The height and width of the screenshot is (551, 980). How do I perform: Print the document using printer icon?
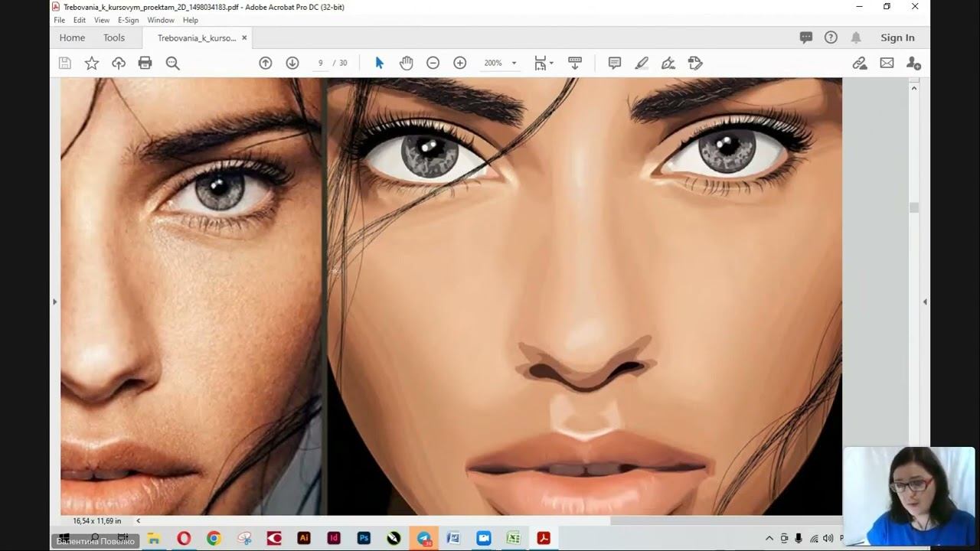click(x=145, y=63)
